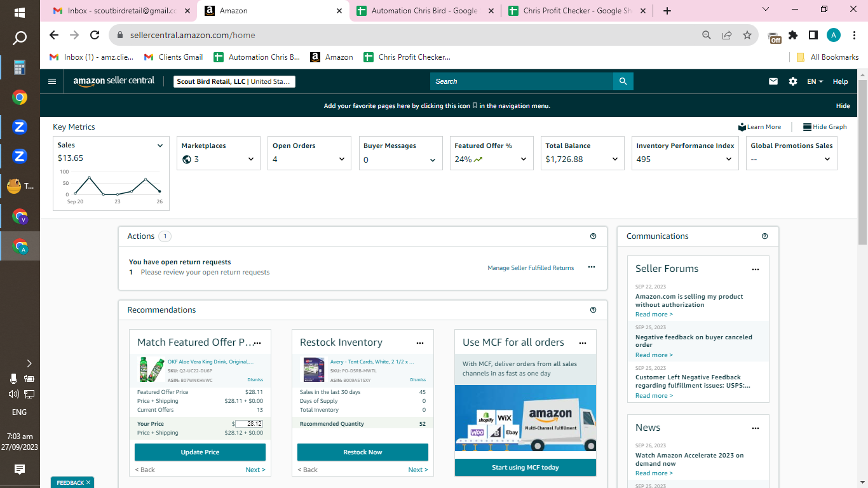868x488 pixels.
Task: Go back using the browser back arrow
Action: 54,36
